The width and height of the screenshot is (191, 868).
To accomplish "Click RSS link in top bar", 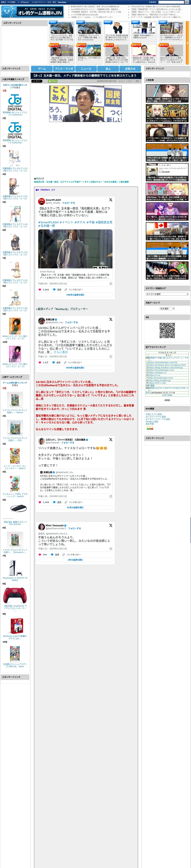I will (49, 2).
